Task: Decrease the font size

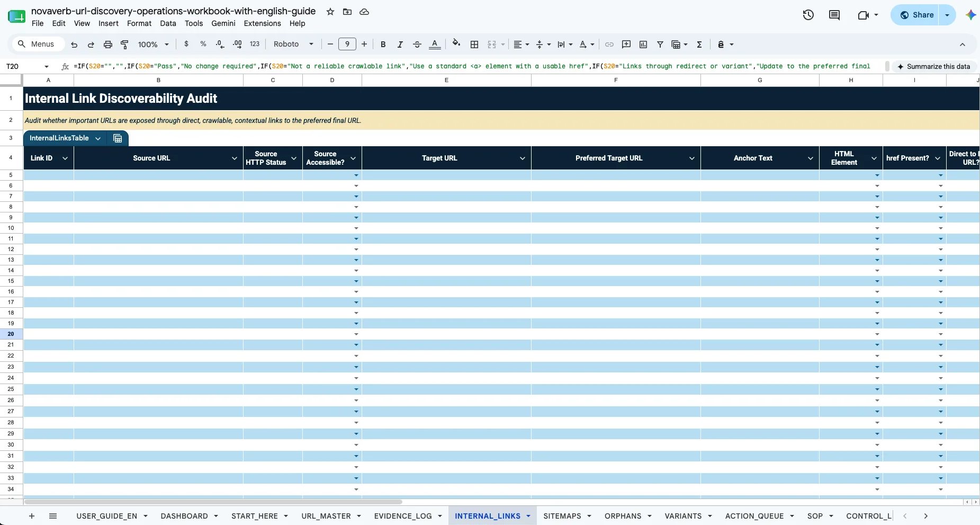Action: 330,45
